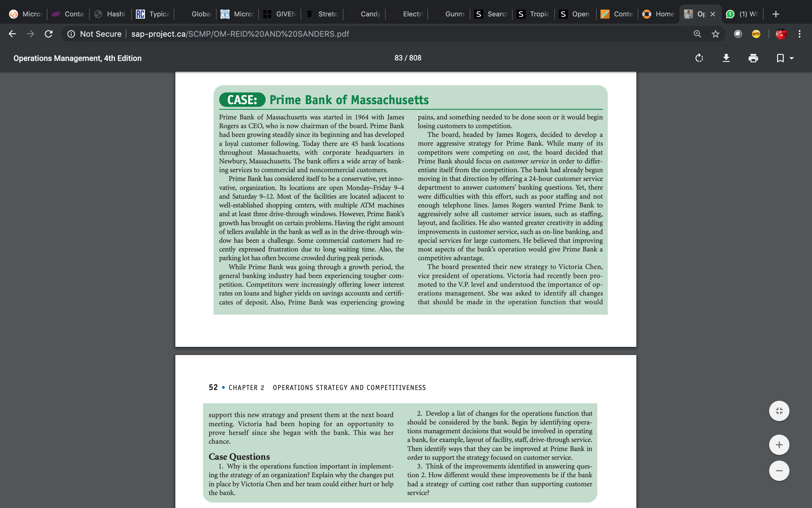
Task: Click the green CASE: label
Action: click(242, 100)
